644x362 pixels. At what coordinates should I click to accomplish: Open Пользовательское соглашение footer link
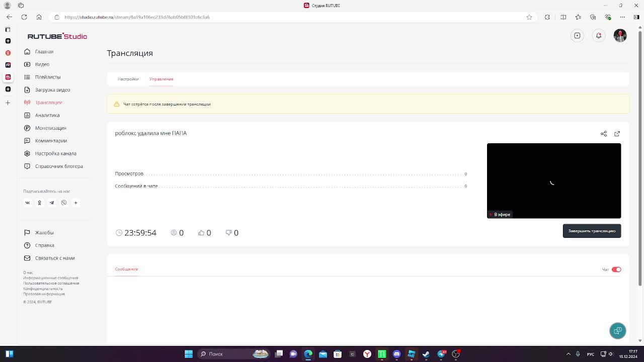[x=51, y=283]
